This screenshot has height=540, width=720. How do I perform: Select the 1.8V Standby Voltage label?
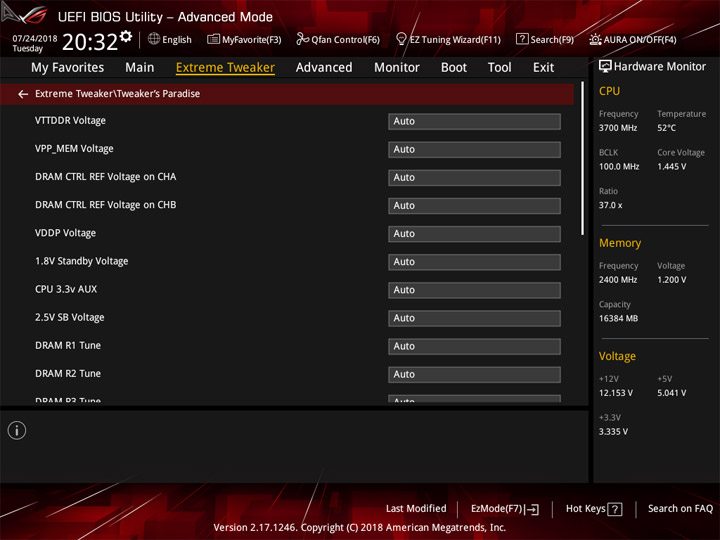[81, 261]
